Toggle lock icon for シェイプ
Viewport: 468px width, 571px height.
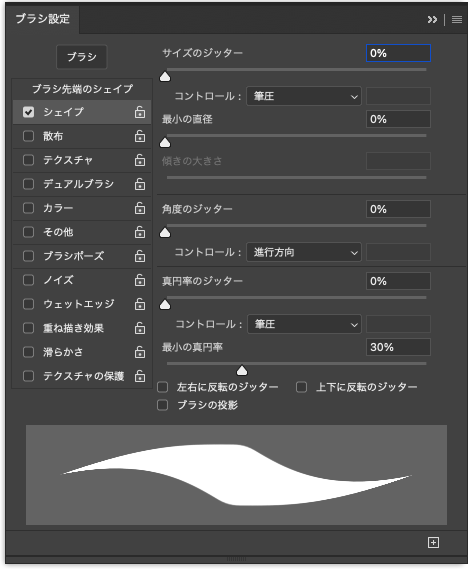tap(140, 112)
